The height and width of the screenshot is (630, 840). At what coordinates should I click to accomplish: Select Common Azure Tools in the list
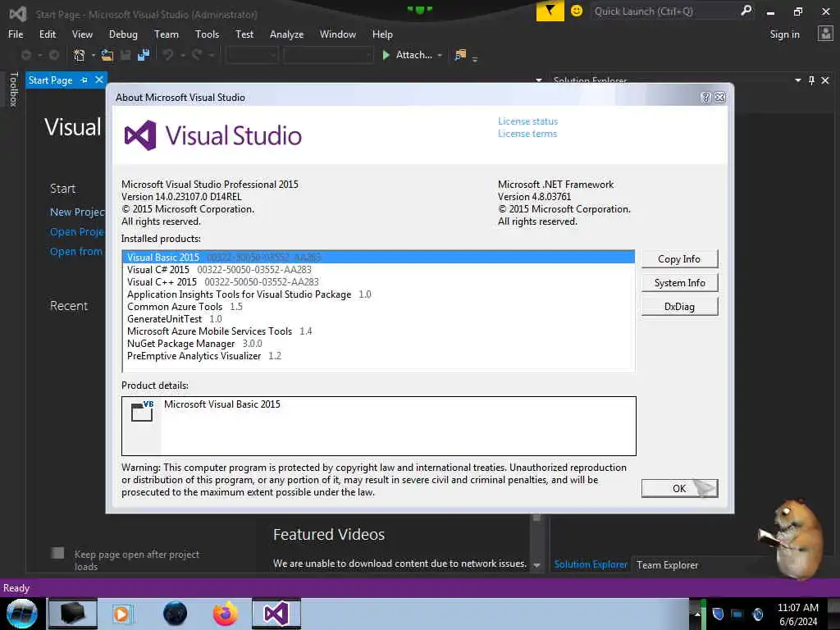click(378, 307)
